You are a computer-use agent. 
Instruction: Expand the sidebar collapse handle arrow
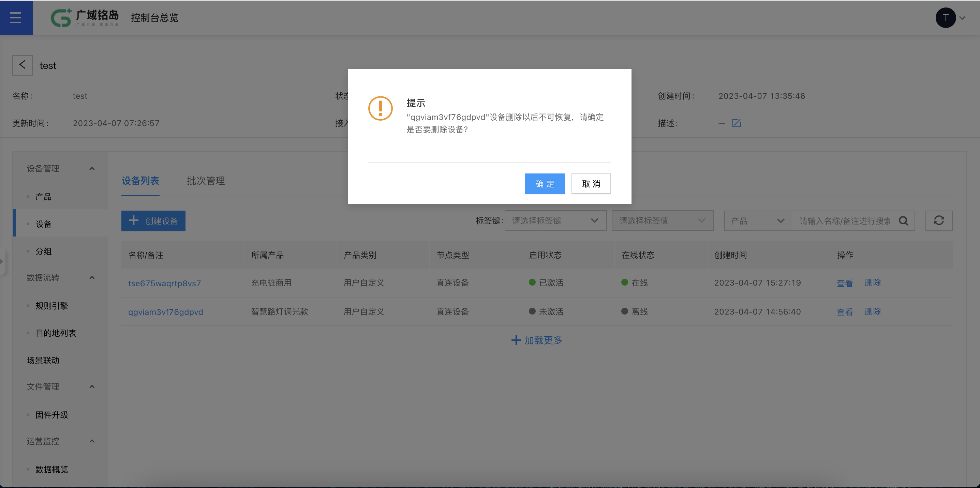pos(2,261)
